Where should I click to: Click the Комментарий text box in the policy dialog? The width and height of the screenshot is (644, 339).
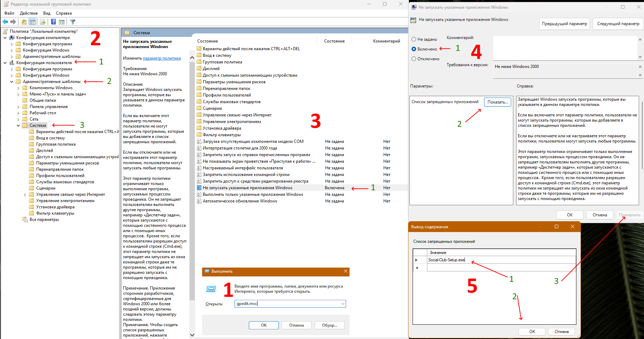tap(565, 48)
